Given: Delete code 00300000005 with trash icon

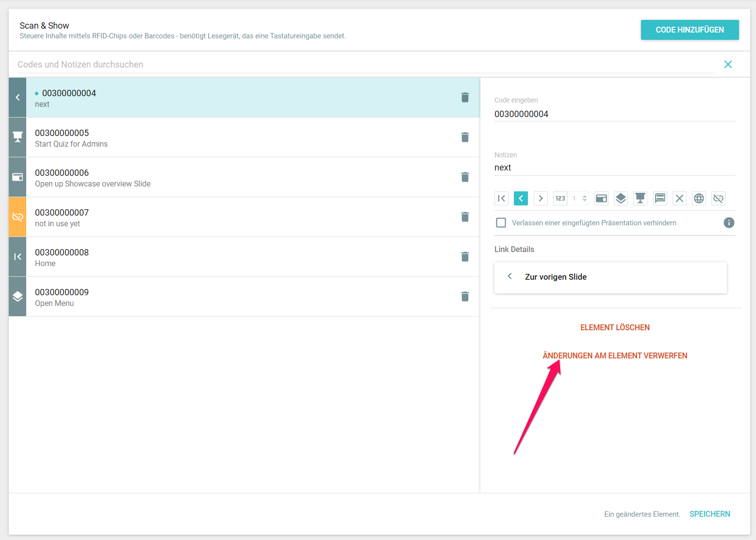Looking at the screenshot, I should (x=465, y=137).
